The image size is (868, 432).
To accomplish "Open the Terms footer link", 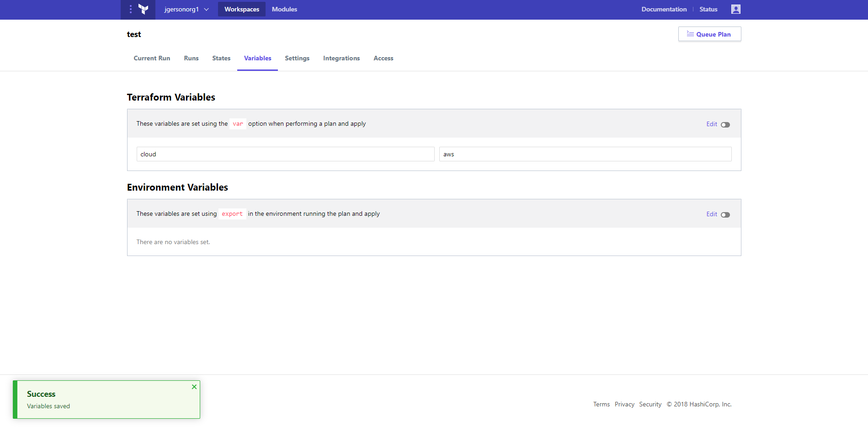I will coord(601,404).
